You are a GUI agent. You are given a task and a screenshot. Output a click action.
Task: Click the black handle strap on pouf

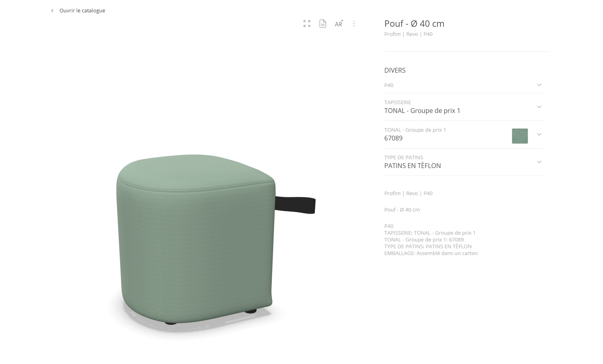point(295,205)
